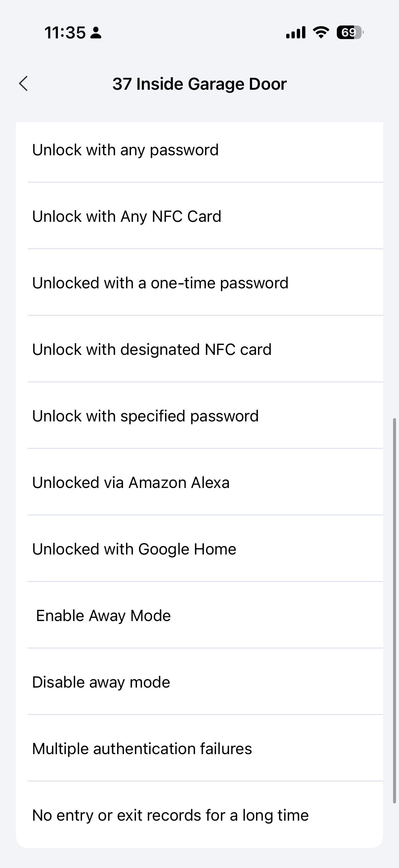Select 'Unlock with any password' option

click(x=125, y=150)
